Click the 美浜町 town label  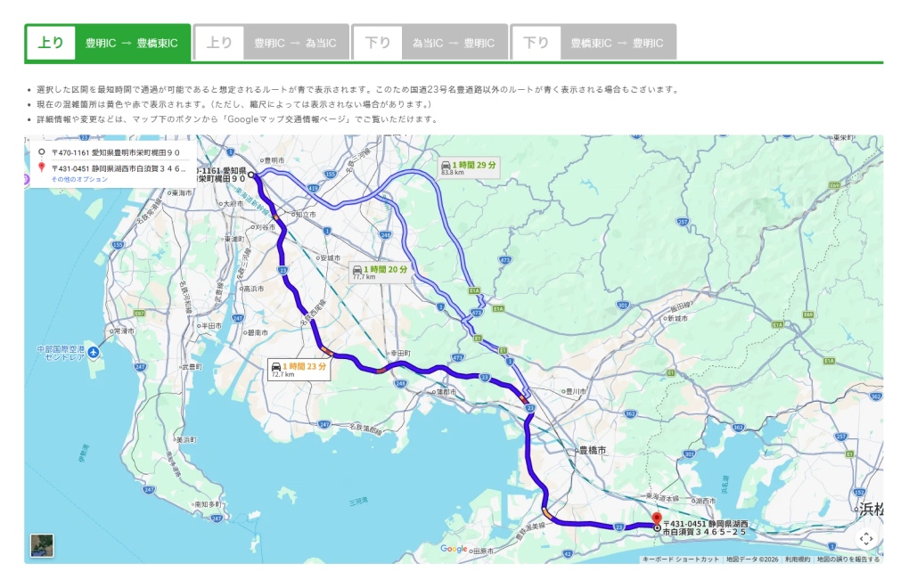tap(186, 440)
